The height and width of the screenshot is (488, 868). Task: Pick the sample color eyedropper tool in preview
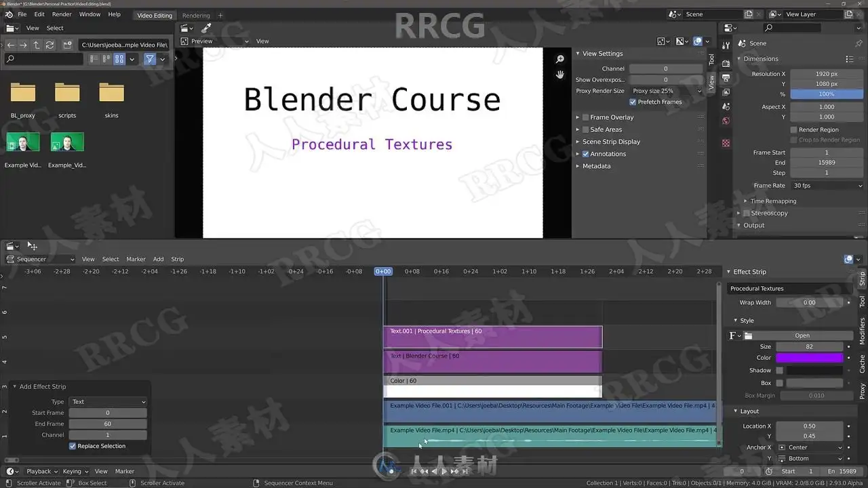tap(207, 28)
